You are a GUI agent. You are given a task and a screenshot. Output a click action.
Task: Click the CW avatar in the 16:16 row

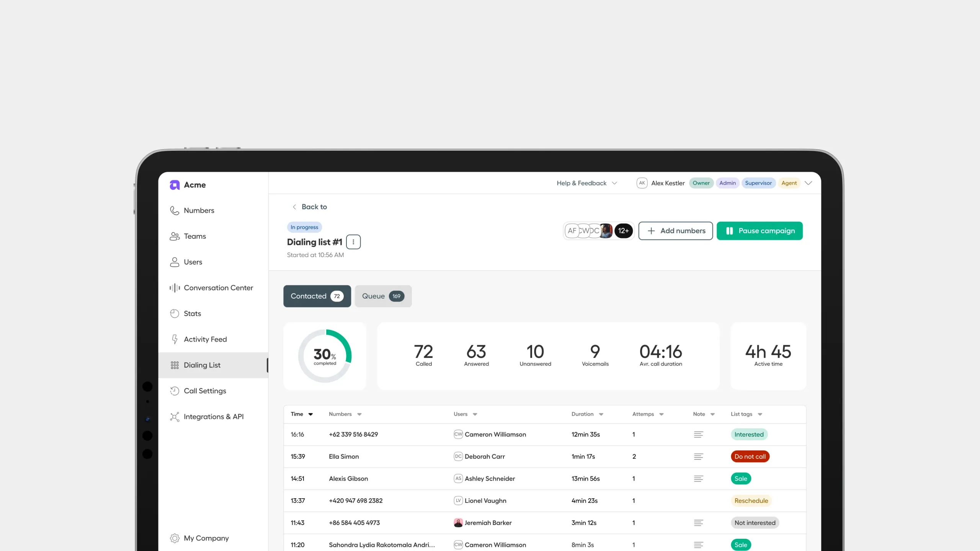coord(458,434)
